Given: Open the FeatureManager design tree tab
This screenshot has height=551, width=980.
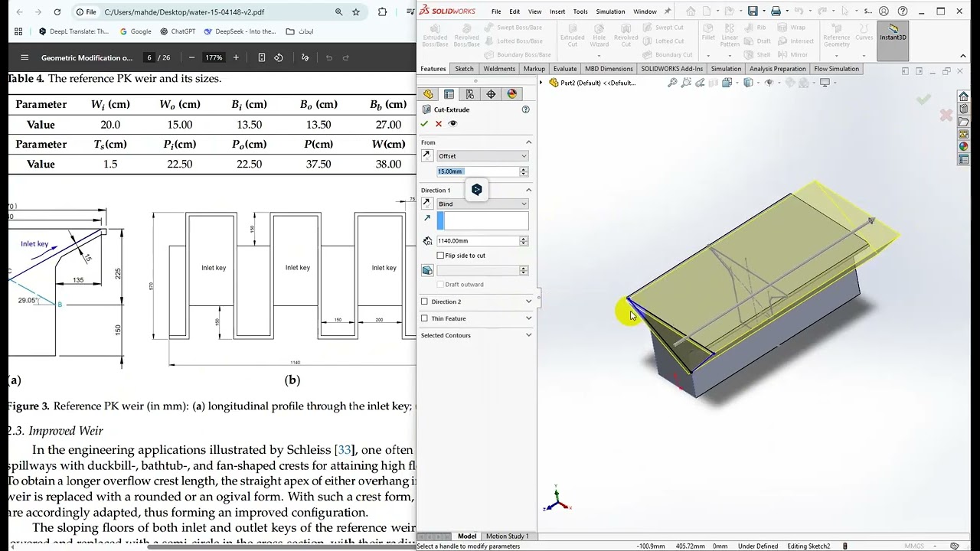Looking at the screenshot, I should pyautogui.click(x=428, y=94).
